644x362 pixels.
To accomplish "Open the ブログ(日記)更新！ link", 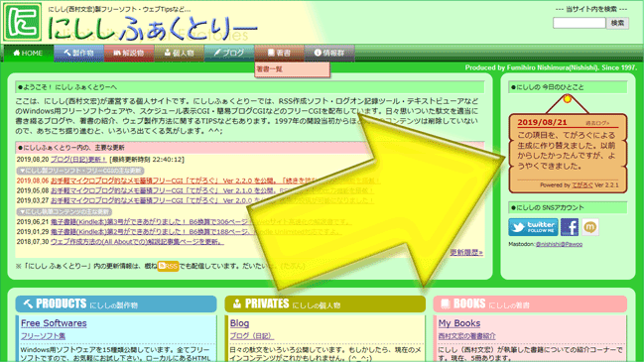I will coord(78,160).
